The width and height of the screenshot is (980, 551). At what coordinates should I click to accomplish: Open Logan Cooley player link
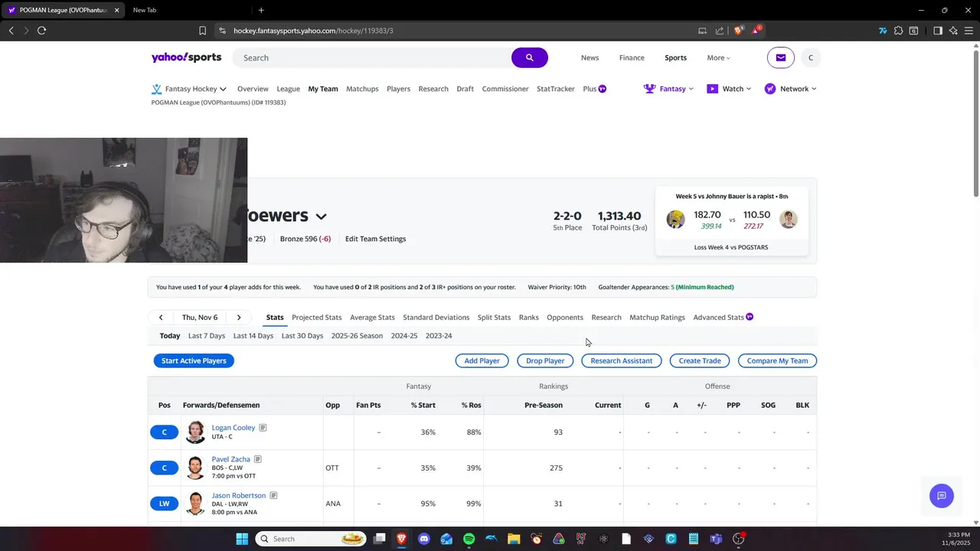[x=234, y=428]
